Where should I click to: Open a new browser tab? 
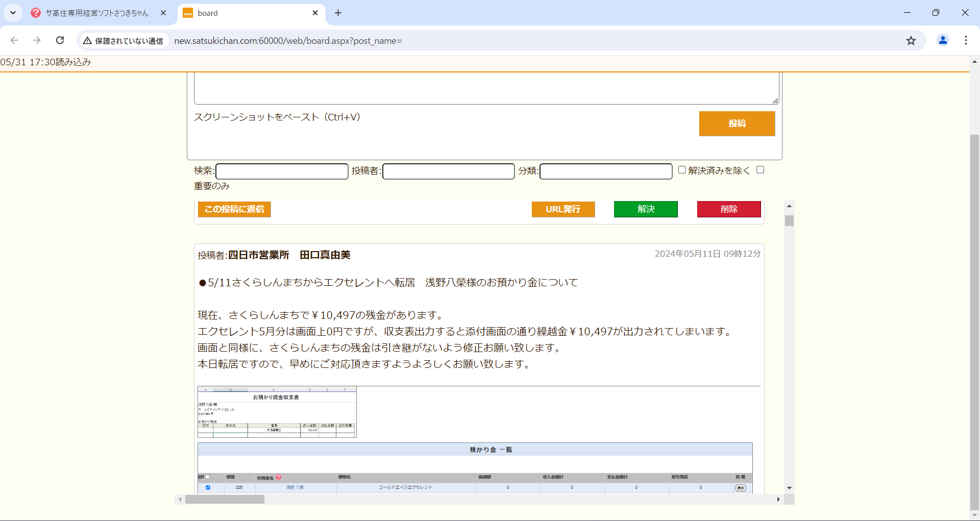(338, 13)
